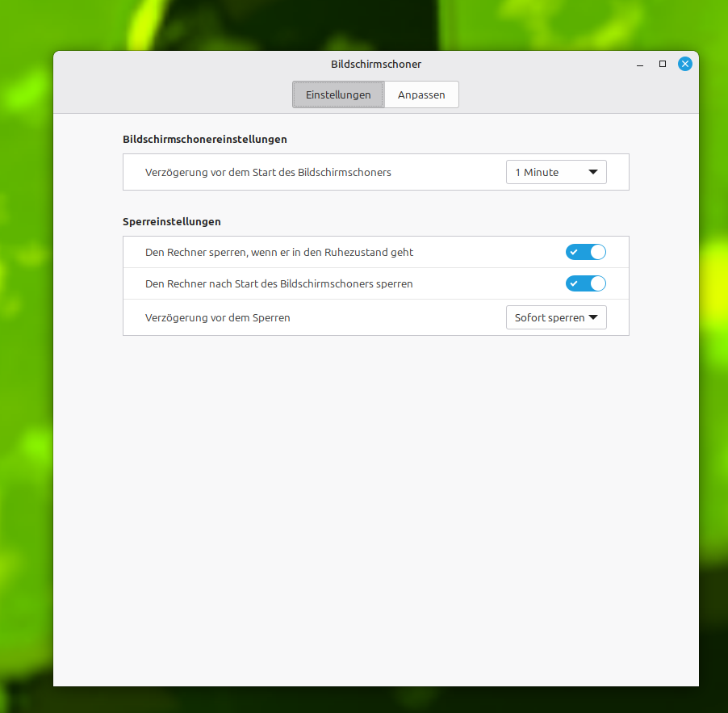Minimize the Bildschirmschoner dialog
This screenshot has height=713, width=728.
pyautogui.click(x=639, y=64)
